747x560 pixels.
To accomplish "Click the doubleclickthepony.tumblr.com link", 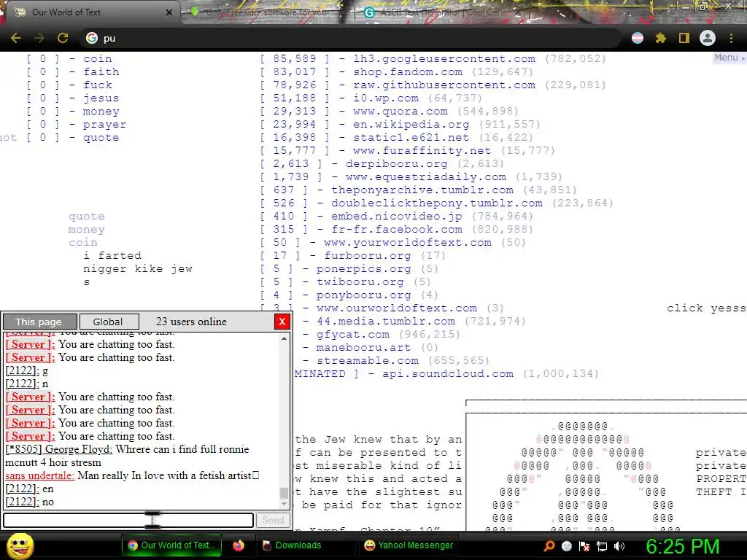I will [437, 203].
